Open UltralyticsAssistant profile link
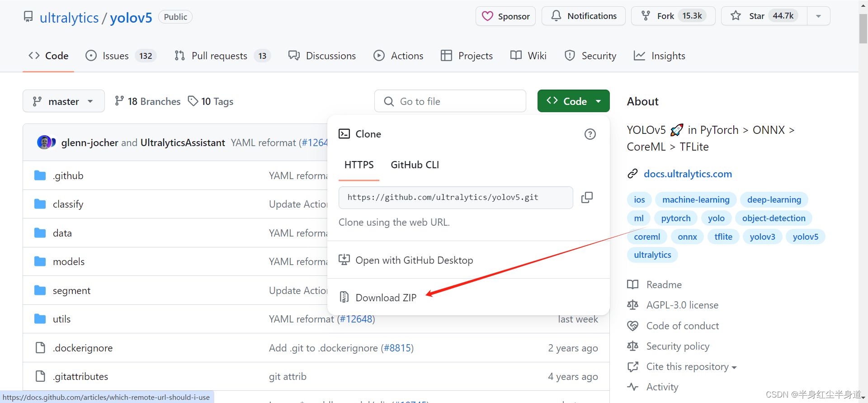 pyautogui.click(x=183, y=142)
